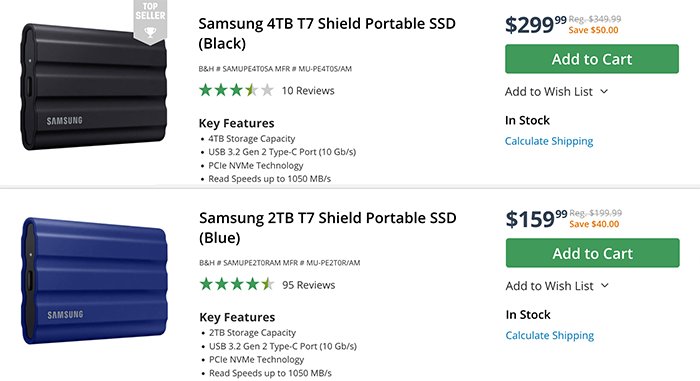700x381 pixels.
Task: Click Key Features heading of the 2TB SSD
Action: point(237,317)
